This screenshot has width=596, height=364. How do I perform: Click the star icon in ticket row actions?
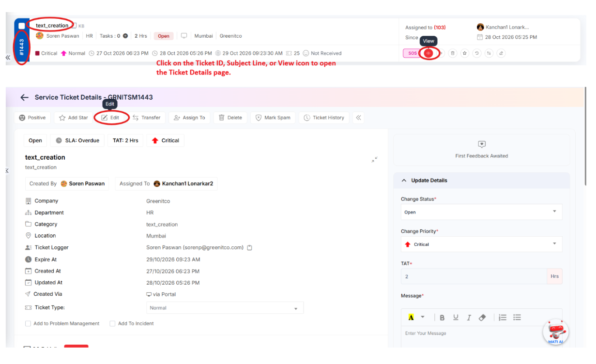click(x=465, y=53)
